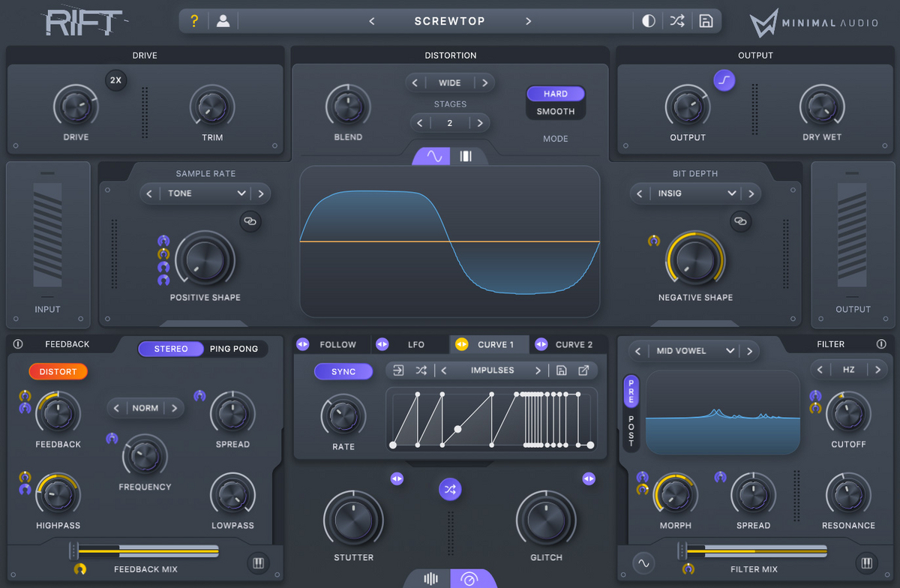Open the curve export icon
Viewport: 900px width, 588px height.
click(x=583, y=370)
